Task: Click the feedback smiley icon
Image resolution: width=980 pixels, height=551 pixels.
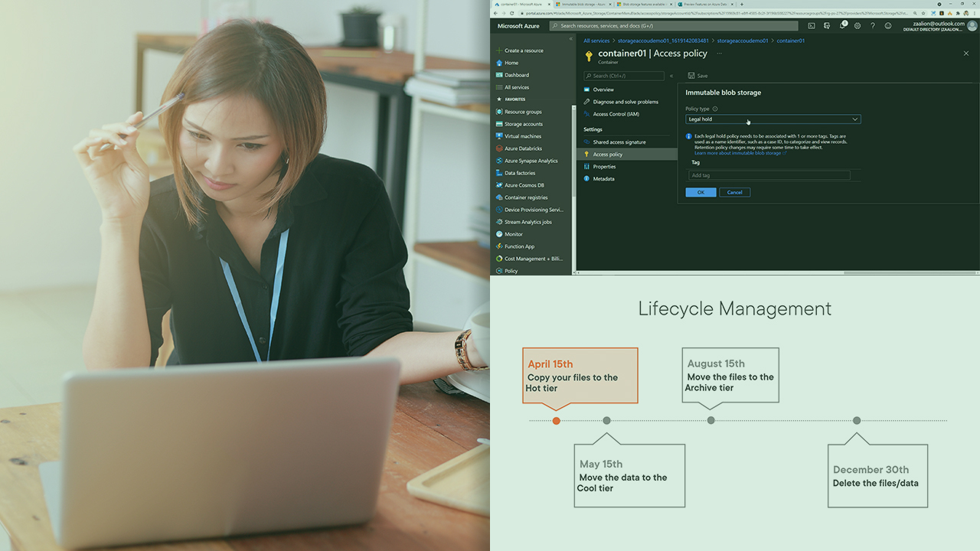Action: pos(888,26)
